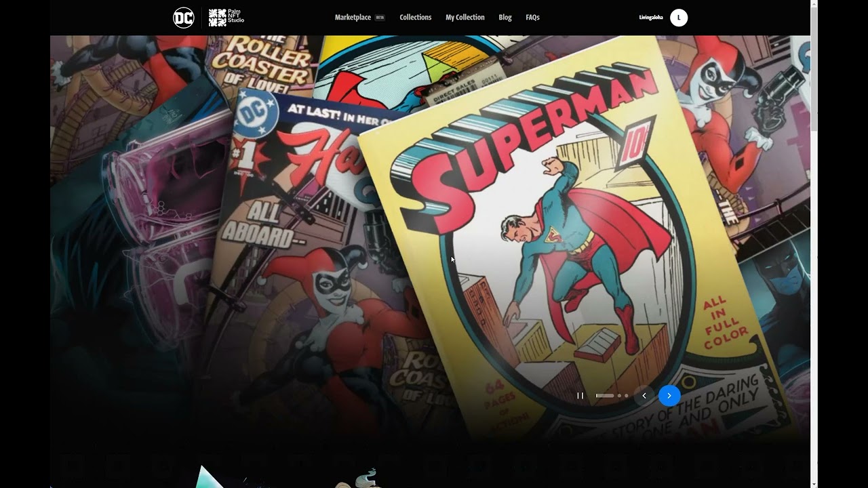Open the Marketplace menu item
The width and height of the screenshot is (868, 488).
pyautogui.click(x=353, y=18)
